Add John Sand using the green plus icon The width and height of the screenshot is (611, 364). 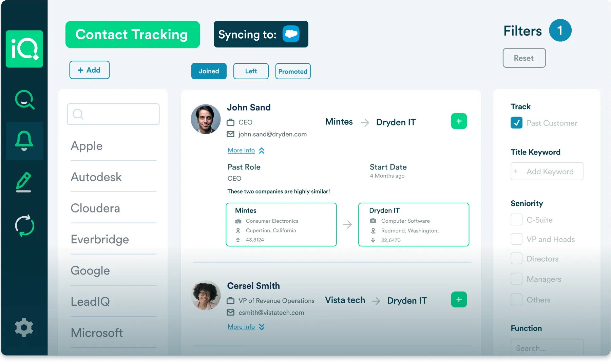point(459,121)
